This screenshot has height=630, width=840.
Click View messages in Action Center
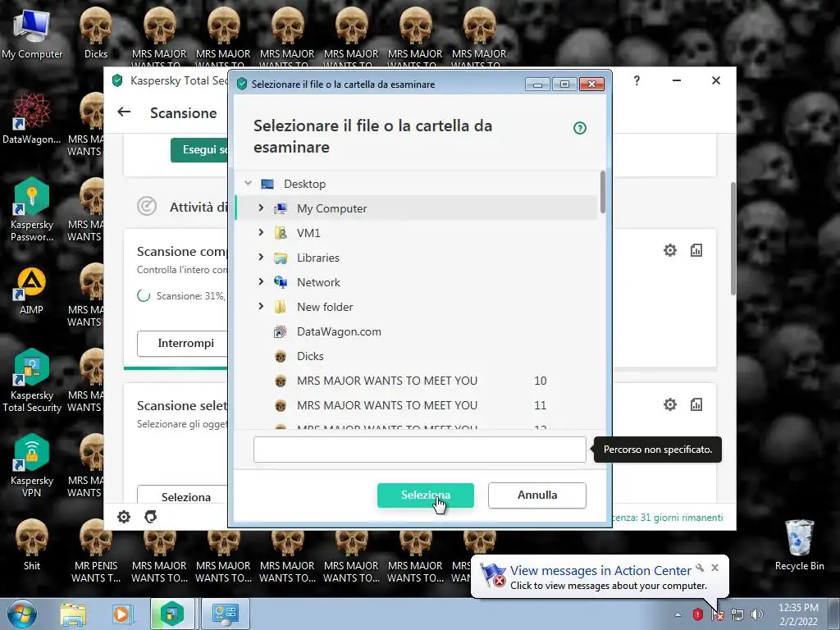600,571
